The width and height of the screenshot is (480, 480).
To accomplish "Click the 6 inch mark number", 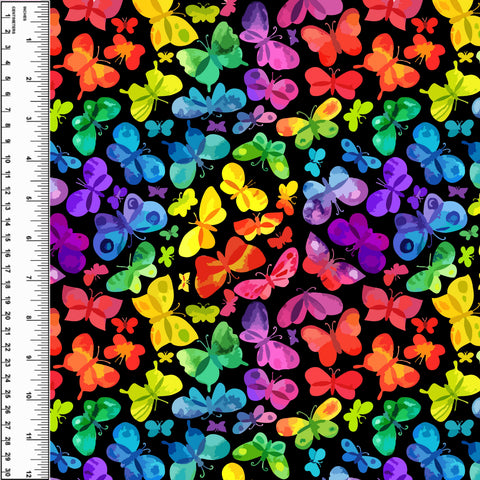I will [29, 239].
